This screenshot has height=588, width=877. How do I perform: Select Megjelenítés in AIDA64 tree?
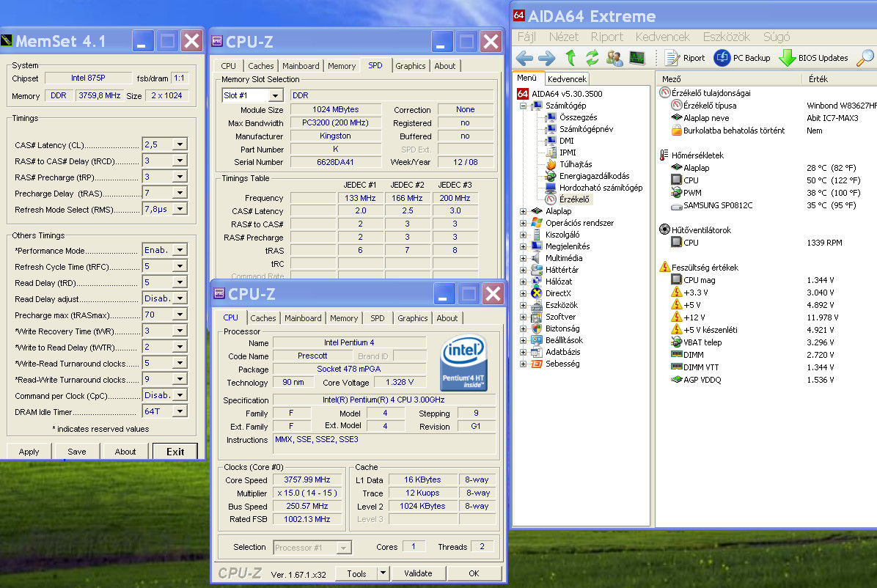pos(567,247)
